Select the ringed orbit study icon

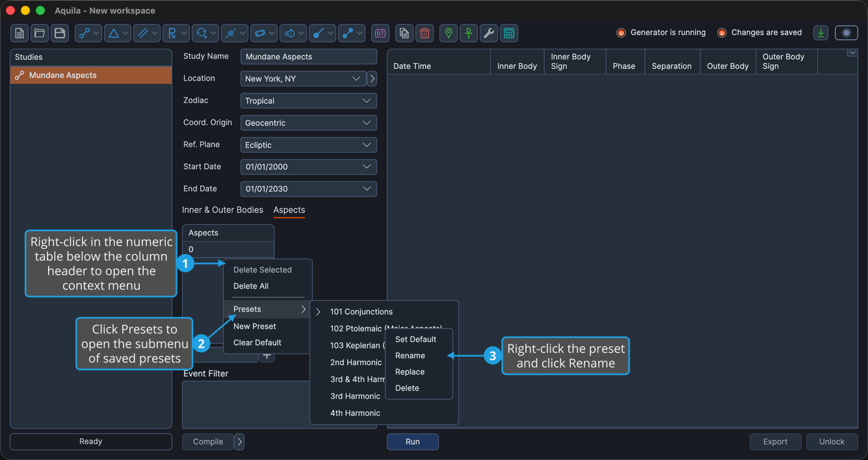click(259, 33)
